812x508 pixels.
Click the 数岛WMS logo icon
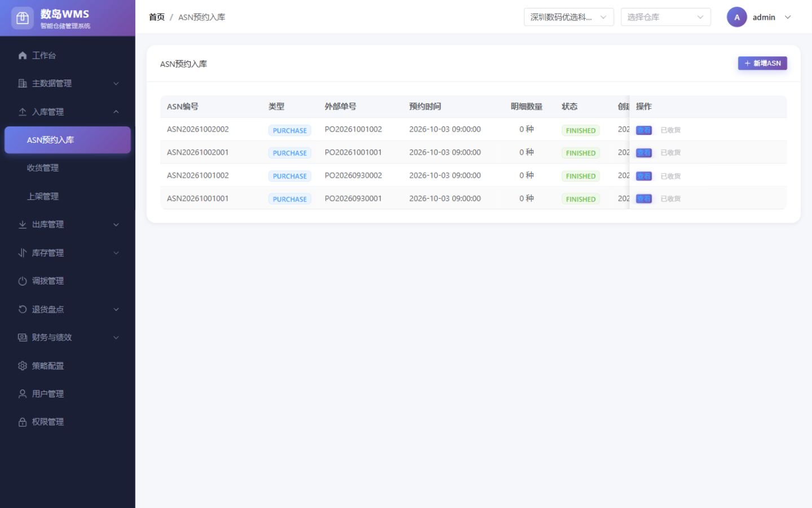coord(23,18)
